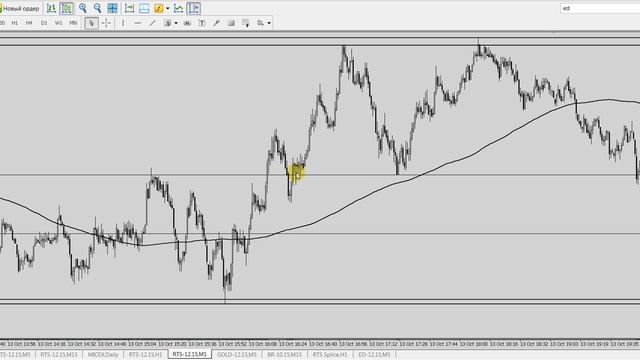640x360 pixels.
Task: Pick the vertical line drawing tool
Action: click(123, 23)
